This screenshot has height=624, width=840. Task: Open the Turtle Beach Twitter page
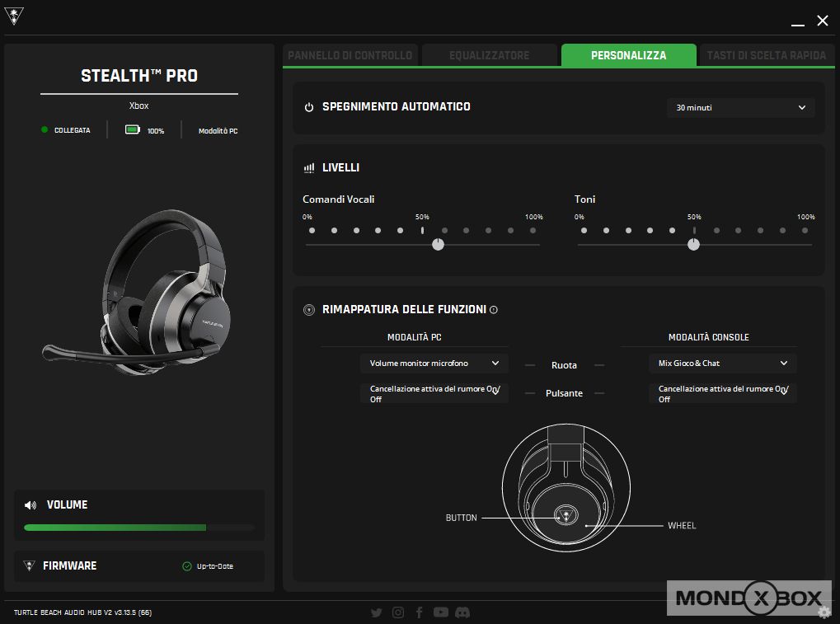click(x=377, y=612)
